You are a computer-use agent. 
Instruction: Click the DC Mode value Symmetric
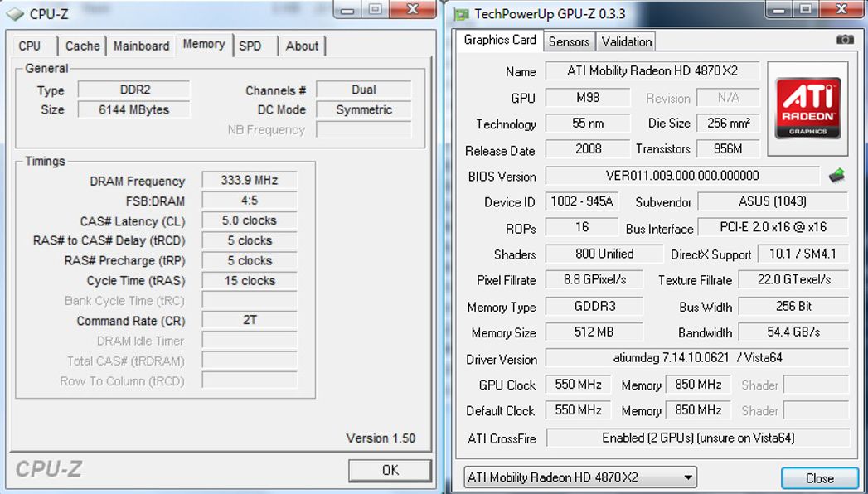tap(364, 109)
